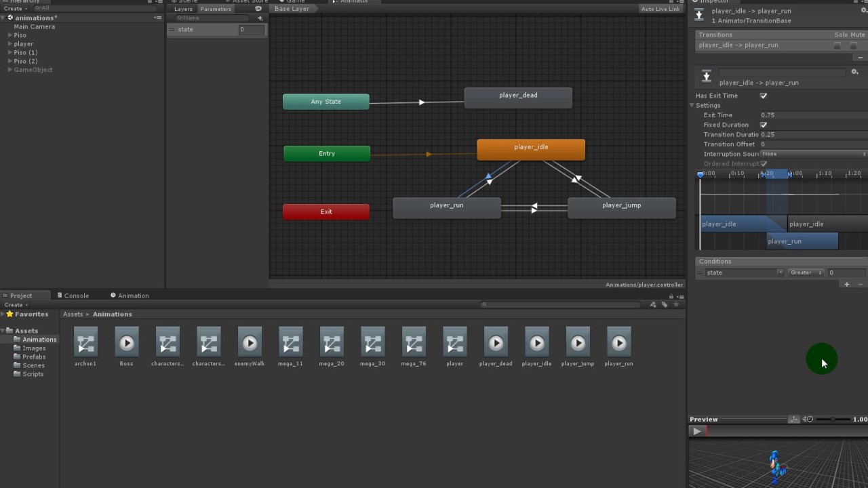The image size is (868, 488).
Task: Click the save search star icon
Action: [676, 305]
